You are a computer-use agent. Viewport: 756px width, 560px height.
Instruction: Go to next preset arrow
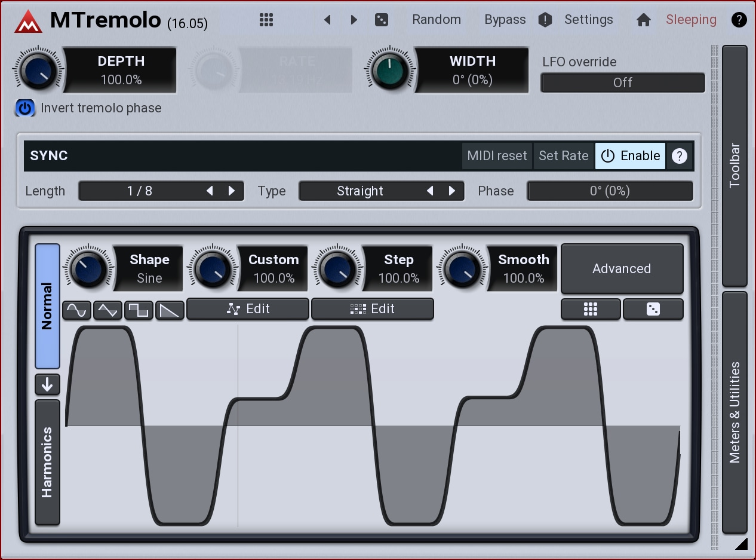354,20
